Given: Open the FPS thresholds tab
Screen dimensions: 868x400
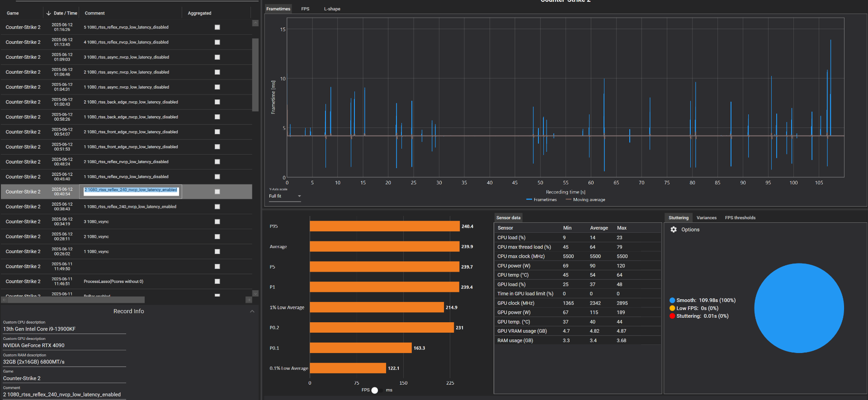Looking at the screenshot, I should 740,218.
